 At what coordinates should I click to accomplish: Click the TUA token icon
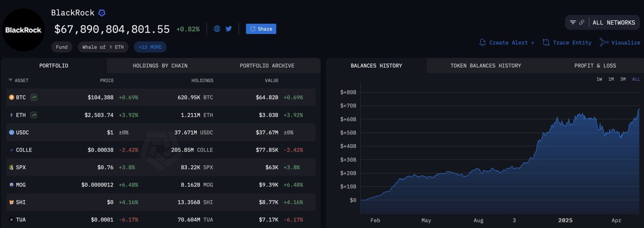coord(11,220)
